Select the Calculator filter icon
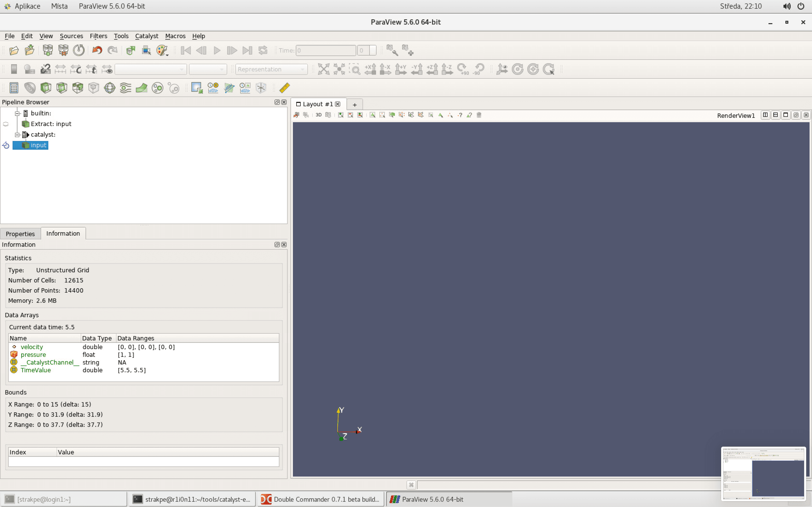The image size is (812, 507). pos(14,87)
